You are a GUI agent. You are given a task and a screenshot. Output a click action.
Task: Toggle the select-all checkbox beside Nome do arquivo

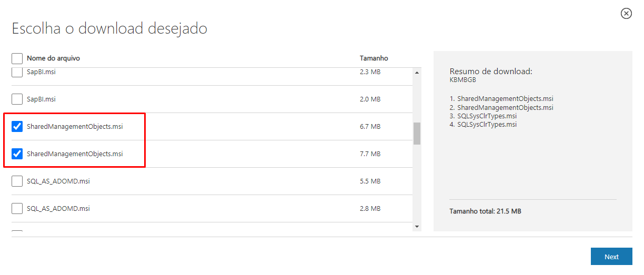pyautogui.click(x=17, y=58)
